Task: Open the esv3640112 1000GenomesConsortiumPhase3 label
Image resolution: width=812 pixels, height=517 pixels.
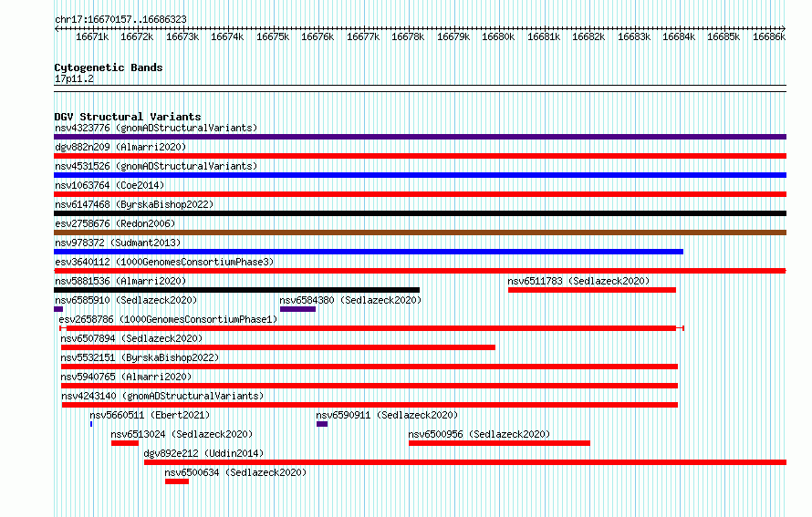Action: click(x=164, y=262)
